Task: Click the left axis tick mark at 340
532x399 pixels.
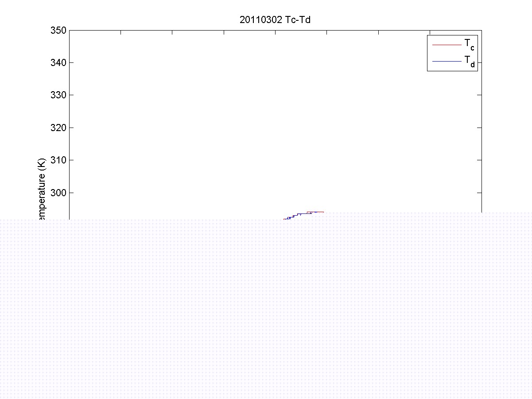Action: pyautogui.click(x=71, y=63)
